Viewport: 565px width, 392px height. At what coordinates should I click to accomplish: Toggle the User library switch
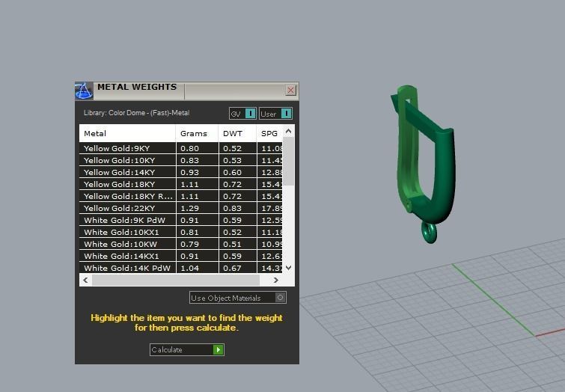[x=275, y=114]
